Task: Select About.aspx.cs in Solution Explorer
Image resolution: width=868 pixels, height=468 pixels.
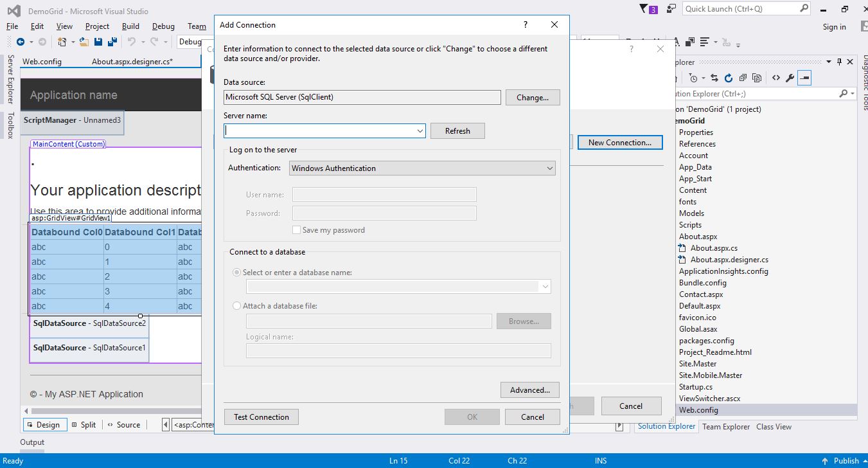Action: (714, 248)
